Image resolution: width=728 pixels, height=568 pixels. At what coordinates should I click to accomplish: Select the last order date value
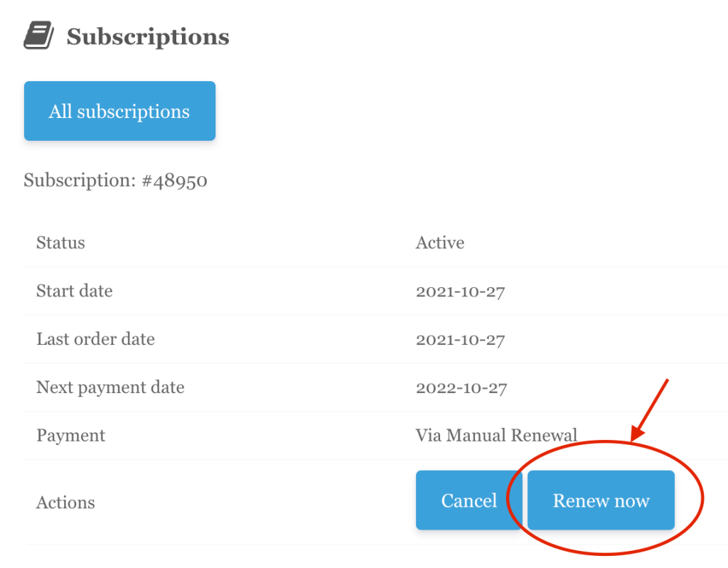coord(460,340)
